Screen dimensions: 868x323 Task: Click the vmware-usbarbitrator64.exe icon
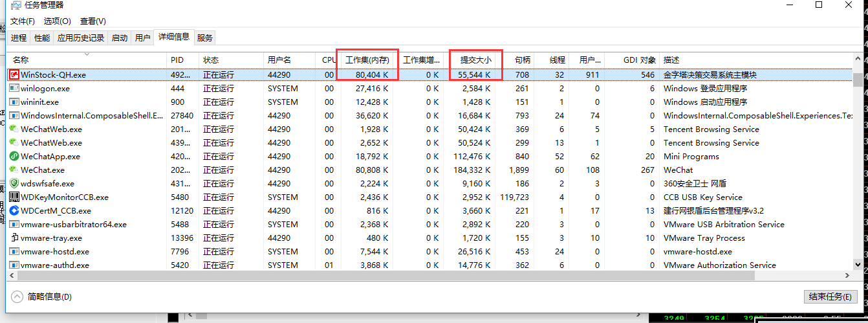click(14, 224)
